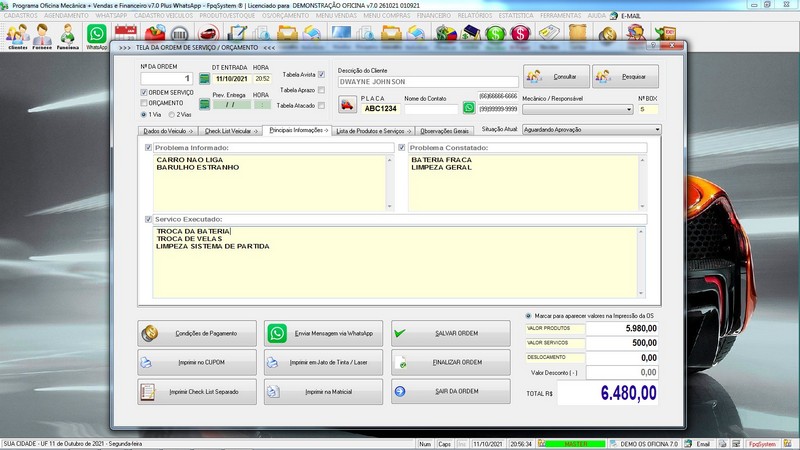The image size is (800, 450).
Task: Toggle the Tabela Avista checkbox
Action: point(321,74)
